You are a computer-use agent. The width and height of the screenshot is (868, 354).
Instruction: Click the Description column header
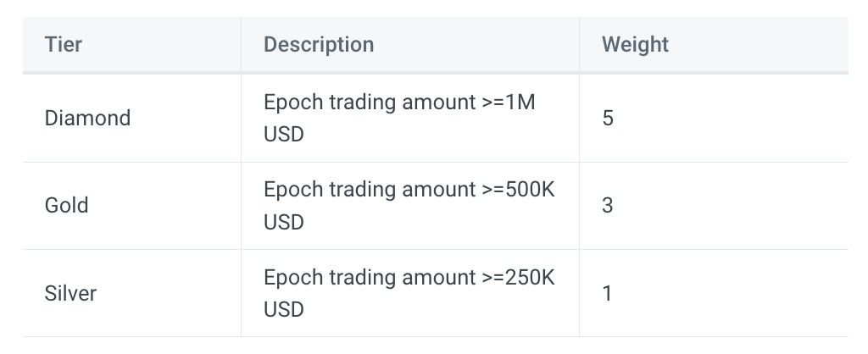tap(318, 44)
